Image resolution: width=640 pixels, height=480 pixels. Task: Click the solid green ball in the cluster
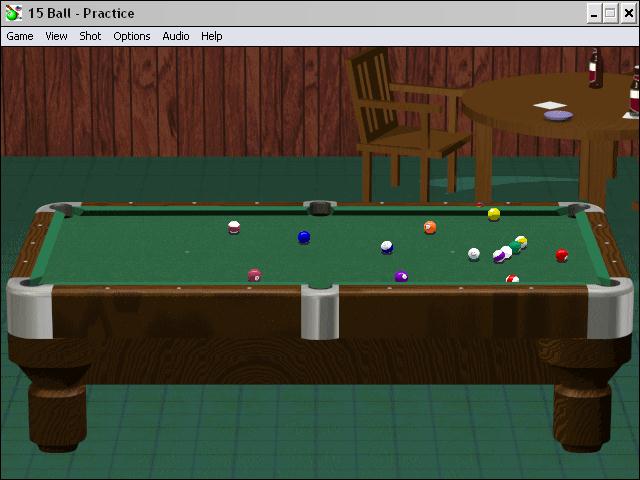(515, 247)
